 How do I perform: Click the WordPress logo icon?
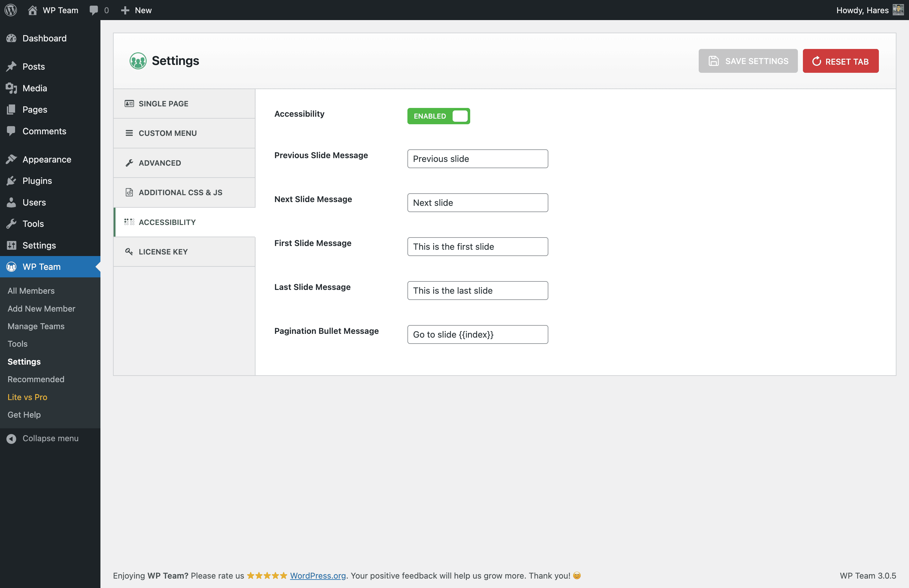click(x=11, y=10)
